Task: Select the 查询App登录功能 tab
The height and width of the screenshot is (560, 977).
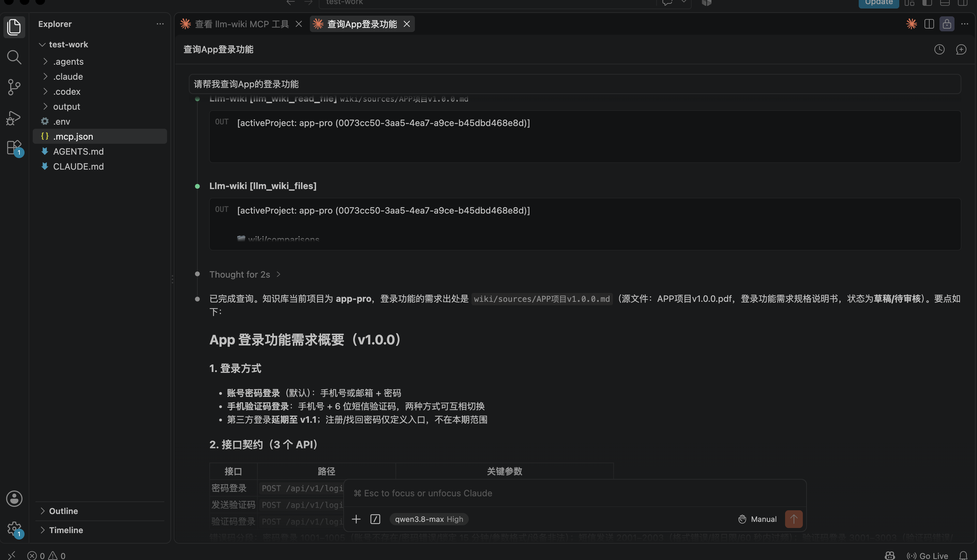Action: (x=362, y=24)
